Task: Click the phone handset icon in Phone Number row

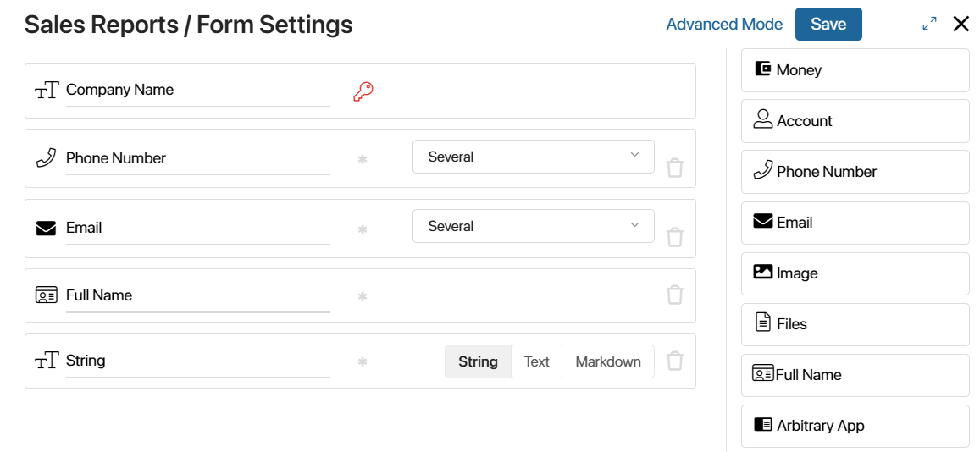Action: point(46,158)
